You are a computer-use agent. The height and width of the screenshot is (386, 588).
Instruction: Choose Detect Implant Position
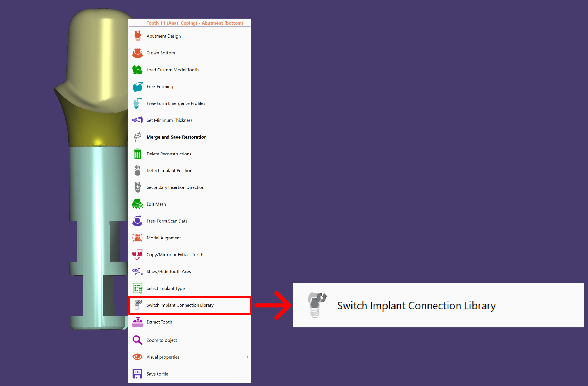[190, 170]
